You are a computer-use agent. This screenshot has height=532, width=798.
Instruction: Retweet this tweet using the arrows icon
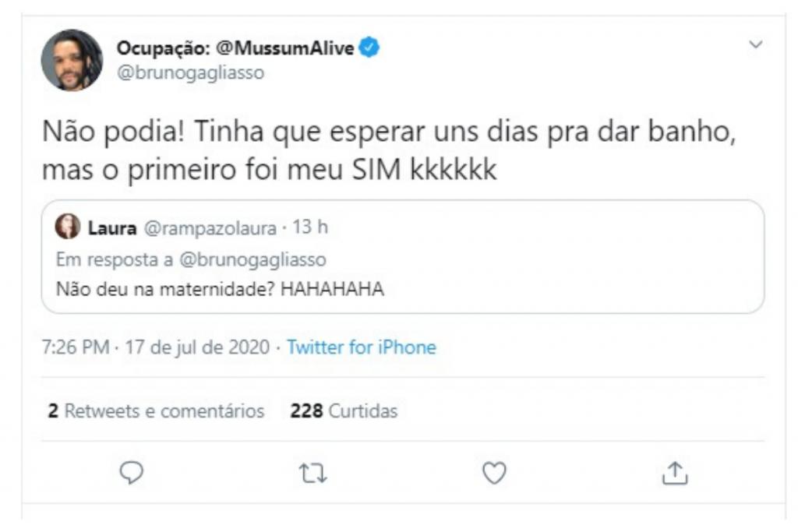[313, 473]
